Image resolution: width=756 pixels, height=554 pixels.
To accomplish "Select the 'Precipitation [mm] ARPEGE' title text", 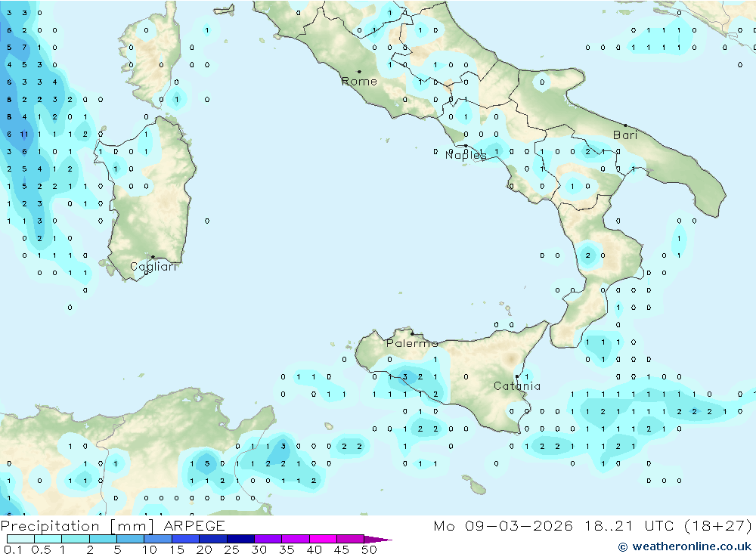I will (113, 525).
